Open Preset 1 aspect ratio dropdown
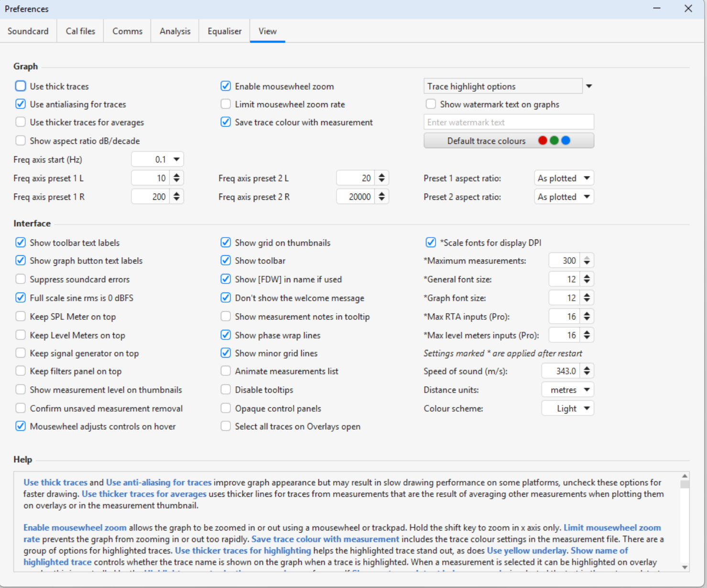The image size is (707, 588). pos(564,178)
